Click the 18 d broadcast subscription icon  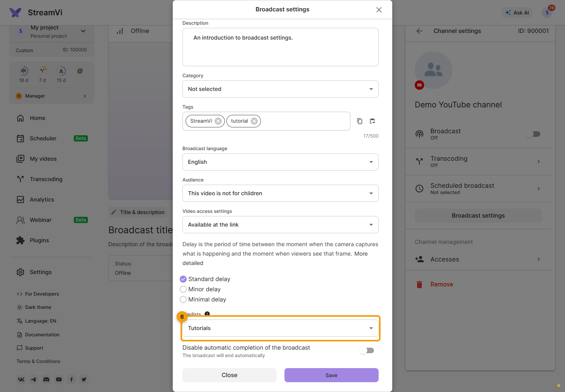[x=24, y=71]
